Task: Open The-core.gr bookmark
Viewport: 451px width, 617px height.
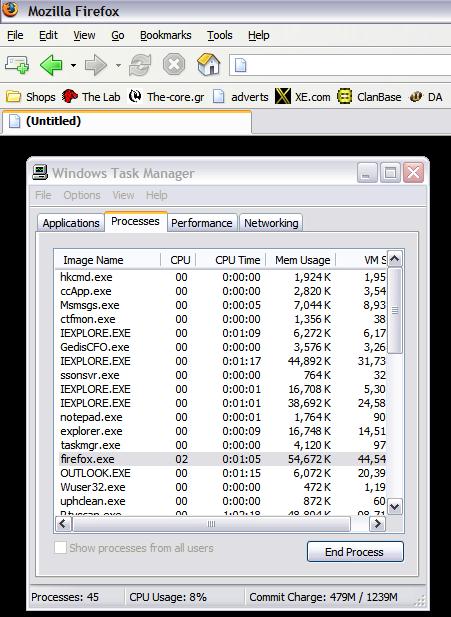Action: coord(166,97)
